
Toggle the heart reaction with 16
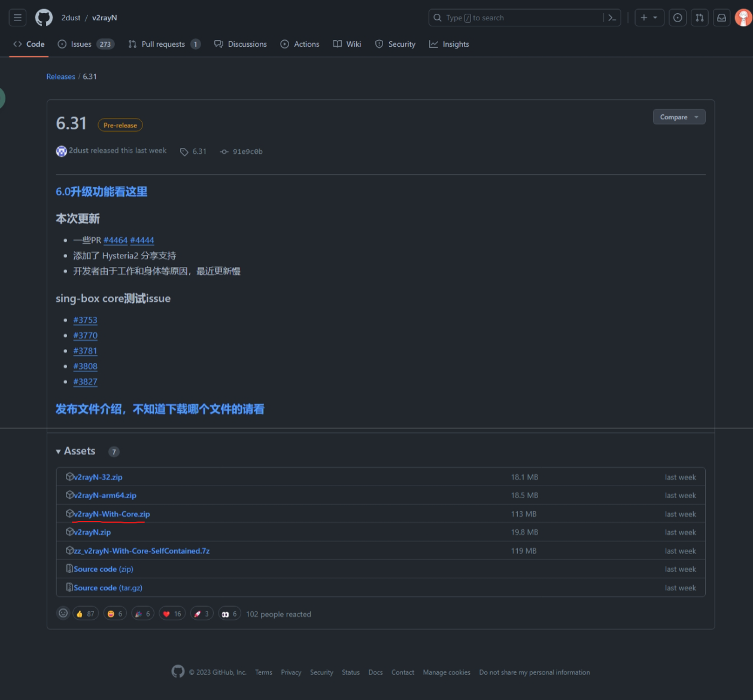[x=172, y=614]
